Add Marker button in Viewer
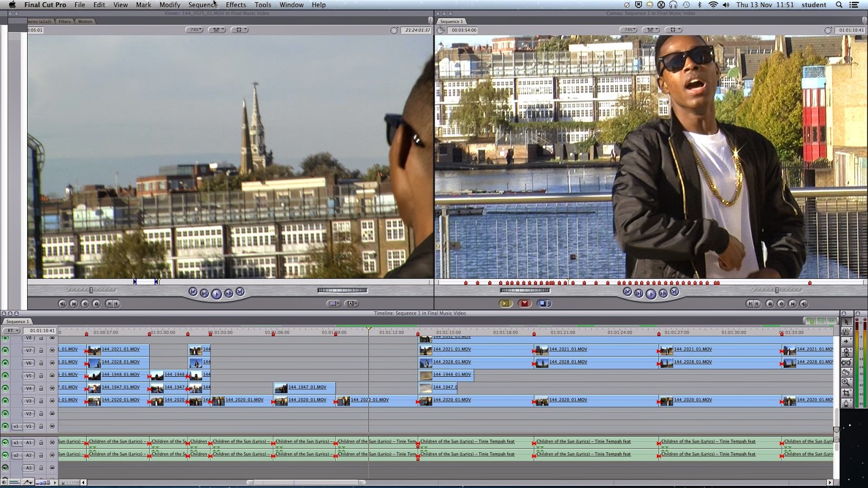Viewport: 868px width, 488px height. tap(97, 304)
